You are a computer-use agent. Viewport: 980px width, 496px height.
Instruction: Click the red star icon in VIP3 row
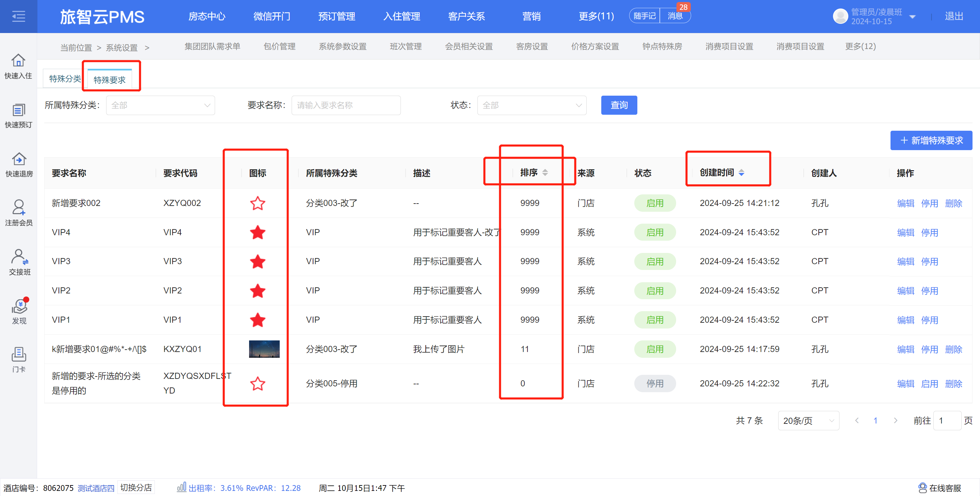click(x=258, y=261)
